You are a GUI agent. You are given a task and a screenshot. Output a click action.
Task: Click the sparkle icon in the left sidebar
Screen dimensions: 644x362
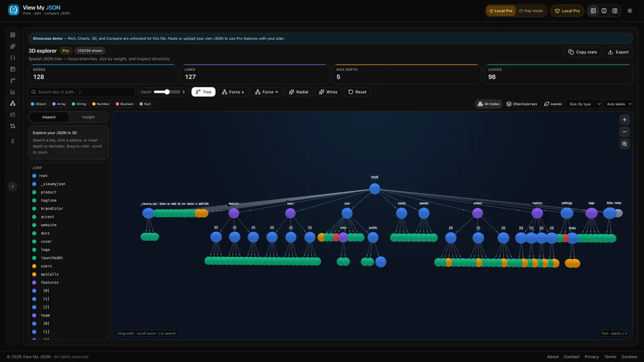tap(13, 46)
